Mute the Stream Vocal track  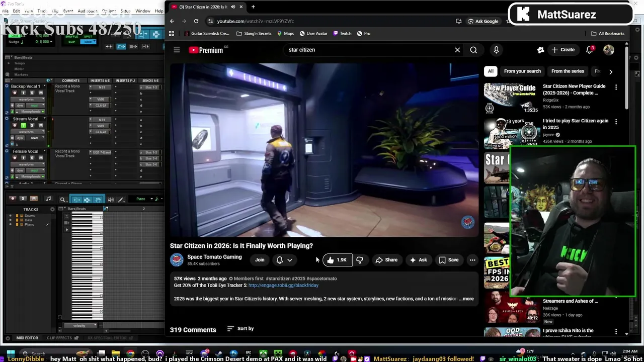point(41,125)
